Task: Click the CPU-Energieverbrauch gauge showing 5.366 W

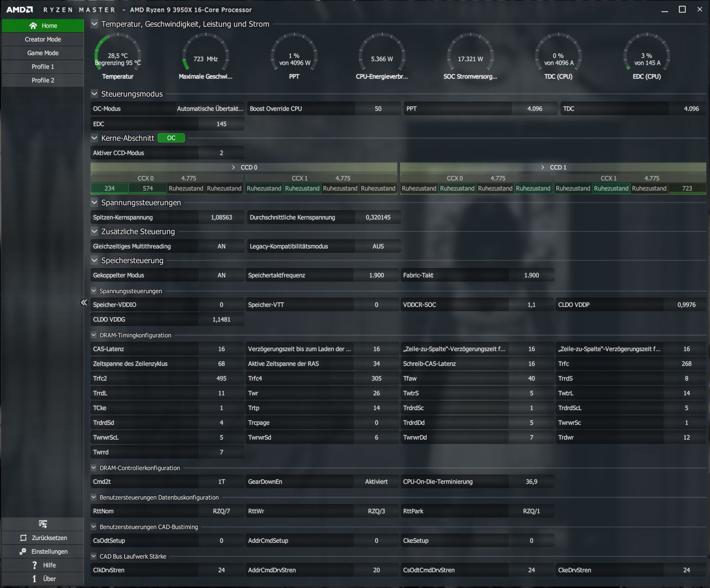Action: pos(382,56)
